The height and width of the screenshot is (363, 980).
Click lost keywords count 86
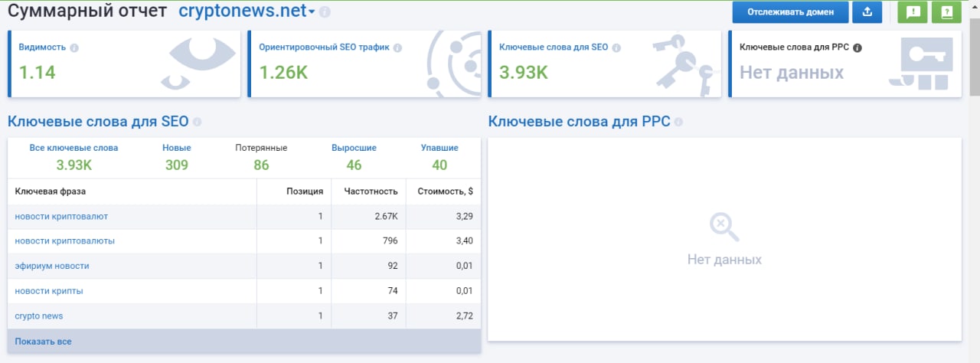click(x=261, y=165)
